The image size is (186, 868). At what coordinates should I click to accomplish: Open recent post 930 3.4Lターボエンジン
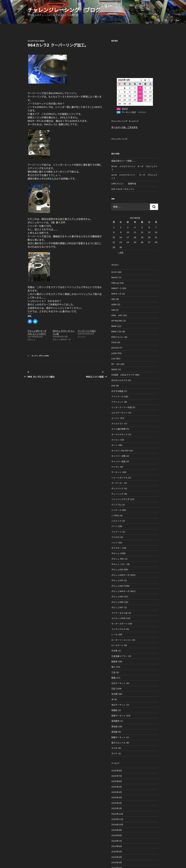click(123, 189)
